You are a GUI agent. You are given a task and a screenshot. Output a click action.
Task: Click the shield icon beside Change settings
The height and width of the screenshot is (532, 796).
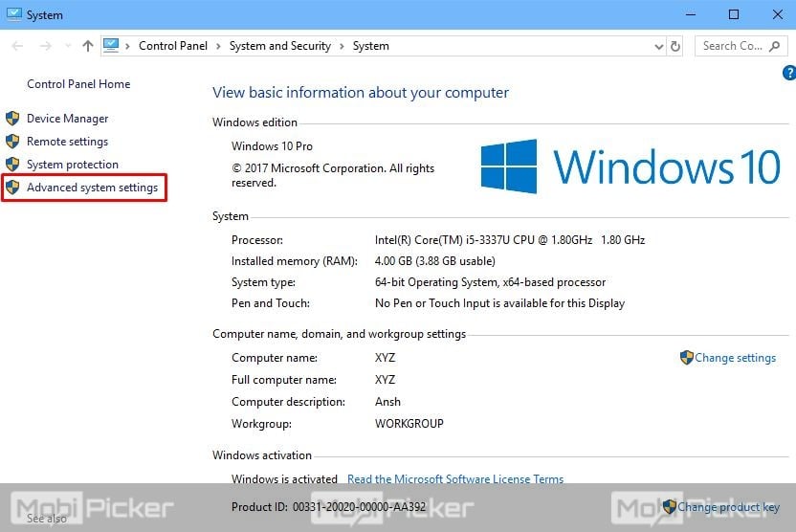[686, 357]
